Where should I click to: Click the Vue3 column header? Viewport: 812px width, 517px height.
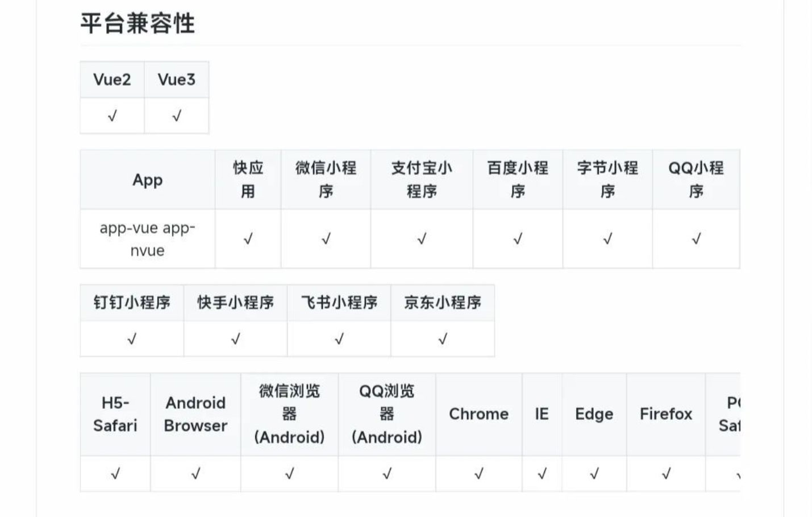click(x=177, y=80)
